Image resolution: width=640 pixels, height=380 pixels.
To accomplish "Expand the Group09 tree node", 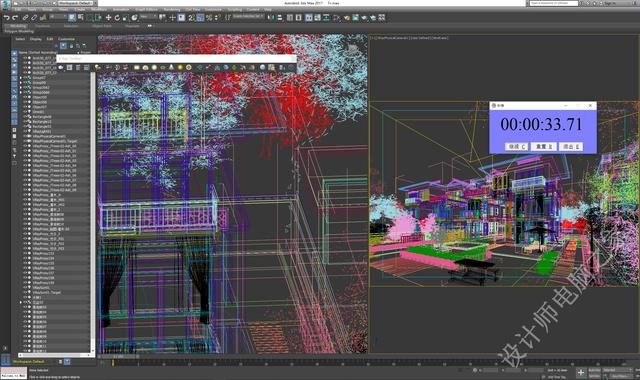I will [x=21, y=82].
